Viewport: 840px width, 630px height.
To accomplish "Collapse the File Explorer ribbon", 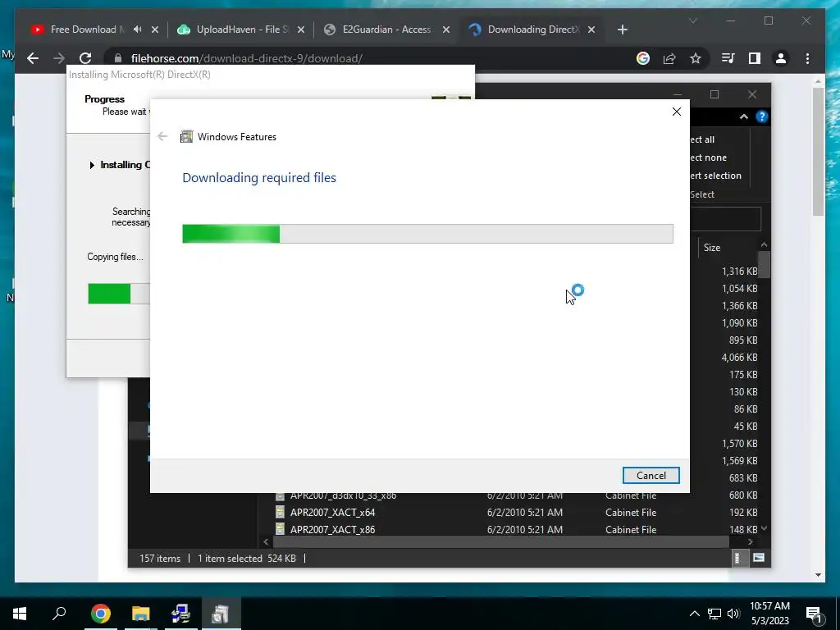I will pyautogui.click(x=743, y=116).
